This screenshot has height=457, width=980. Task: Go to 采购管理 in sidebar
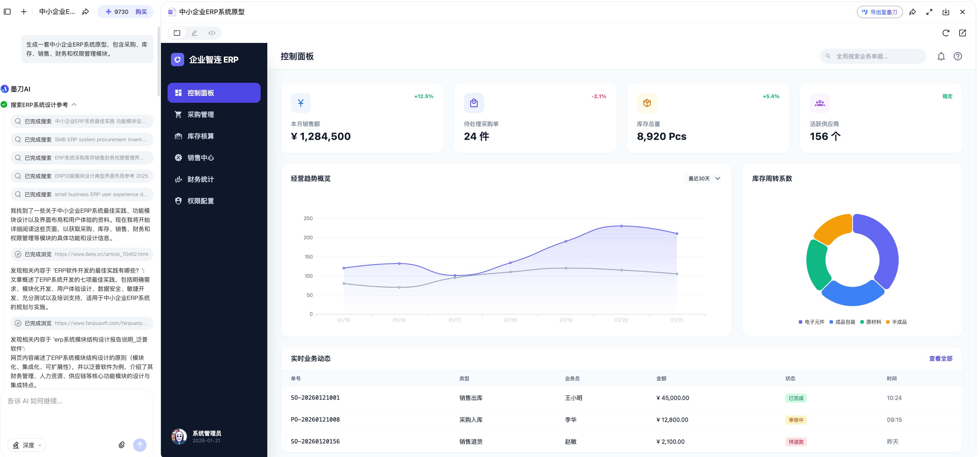[x=201, y=115]
